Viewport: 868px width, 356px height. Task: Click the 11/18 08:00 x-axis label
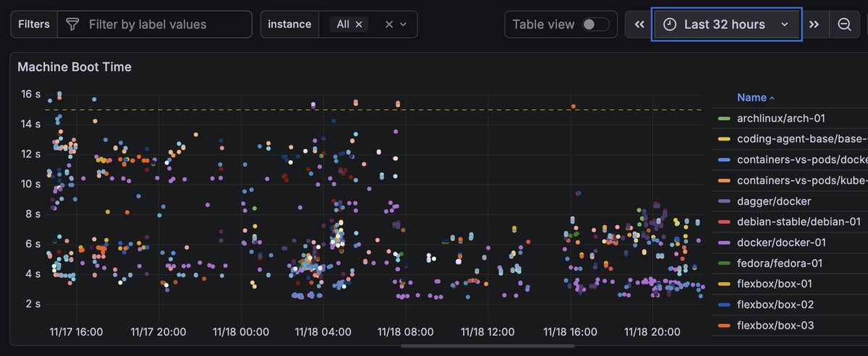pos(406,332)
